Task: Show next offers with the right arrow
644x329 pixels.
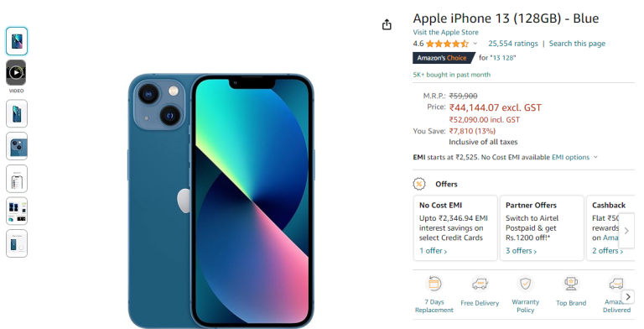Action: point(626,231)
